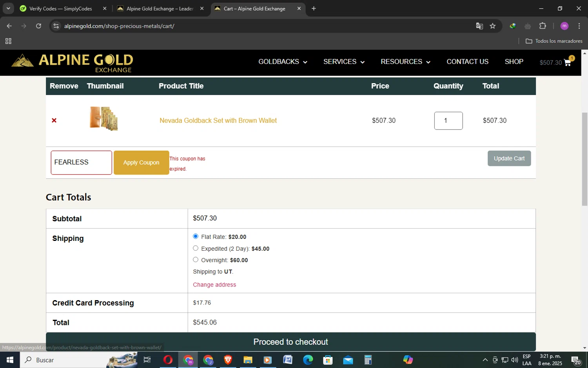
Task: Open Todos los marcadores bookmarks folder
Action: point(554,41)
